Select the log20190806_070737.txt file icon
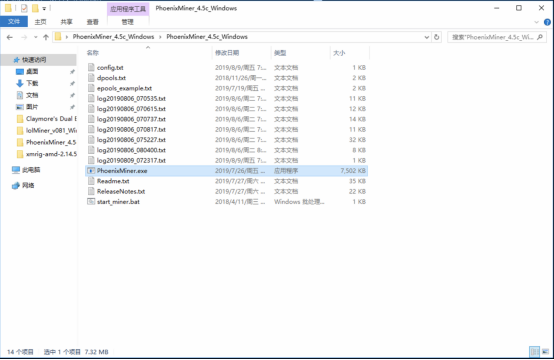Viewport: 554px width, 360px height. point(91,119)
